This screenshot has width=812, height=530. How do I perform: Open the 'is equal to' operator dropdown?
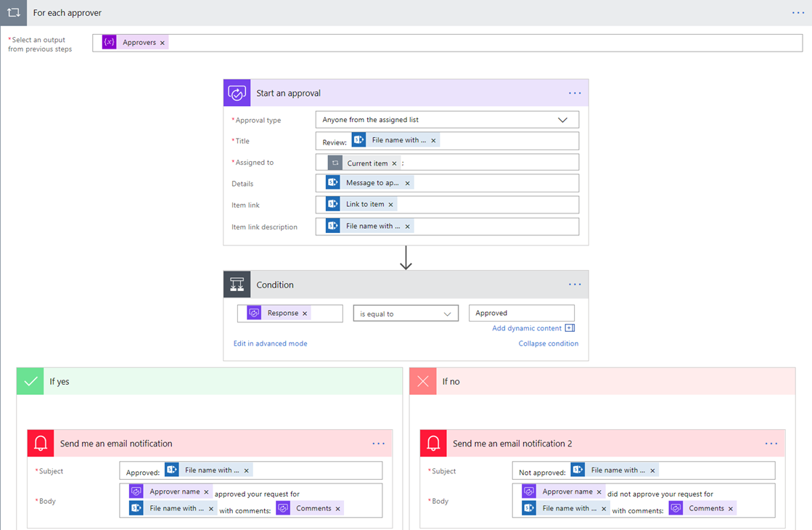pos(447,314)
